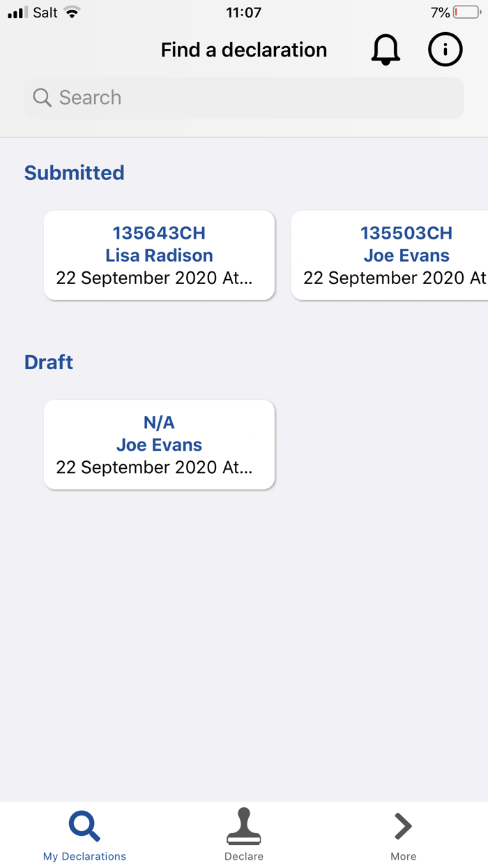
Task: Tap the My Declarations magnifying glass icon
Action: coord(84,824)
